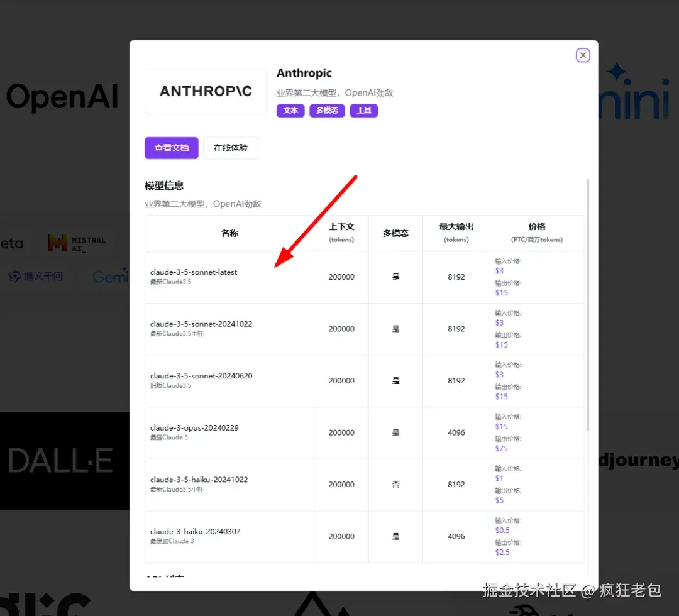The height and width of the screenshot is (616, 679).
Task: Click the 最大输出 column header
Action: (x=456, y=233)
